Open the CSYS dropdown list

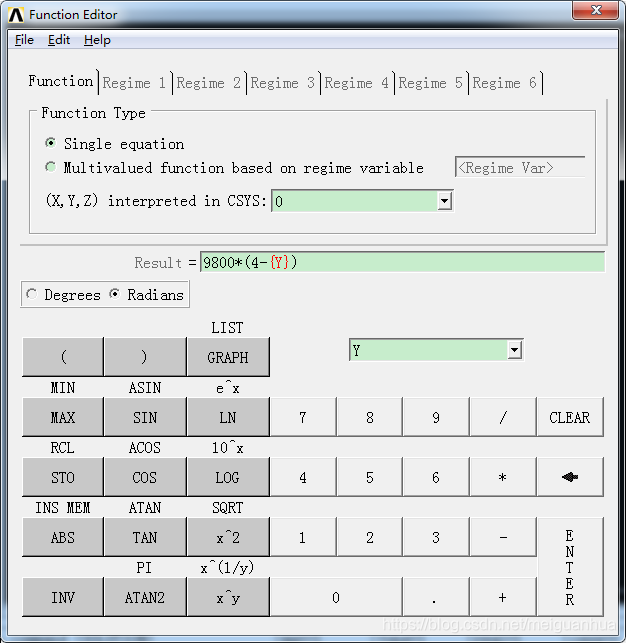[444, 201]
